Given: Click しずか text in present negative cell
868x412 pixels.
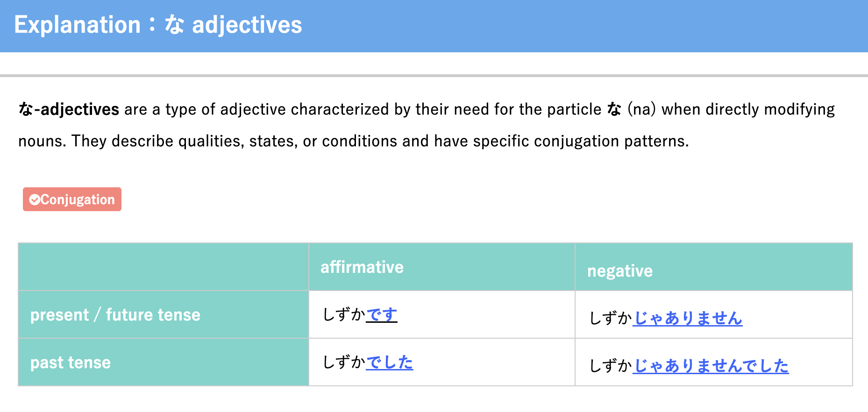Looking at the screenshot, I should pos(611,318).
